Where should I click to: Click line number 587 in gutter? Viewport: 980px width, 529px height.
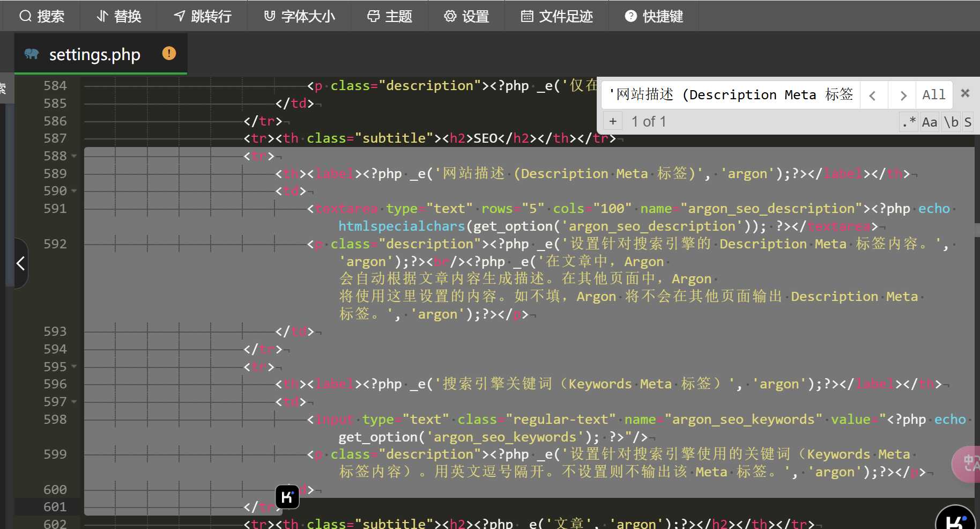coord(55,138)
